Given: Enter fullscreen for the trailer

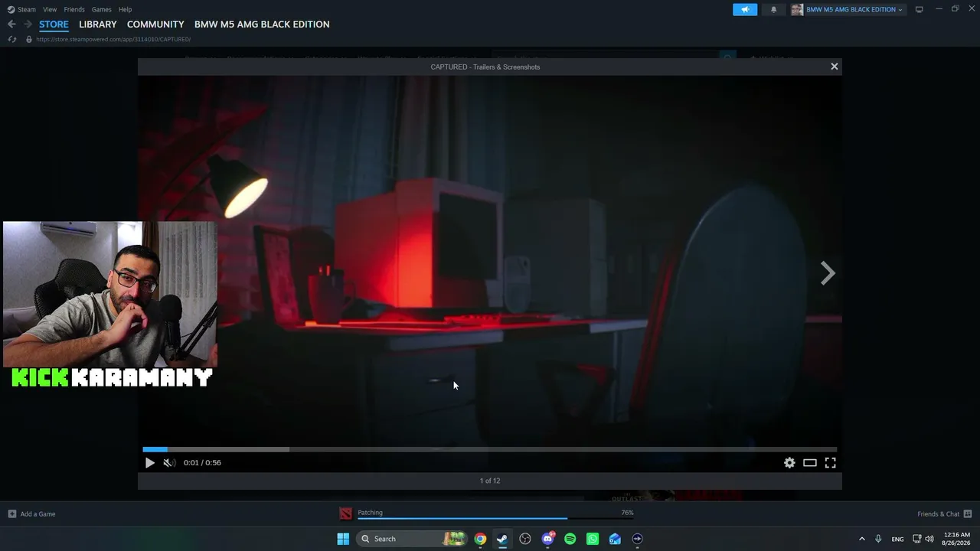Looking at the screenshot, I should point(830,463).
